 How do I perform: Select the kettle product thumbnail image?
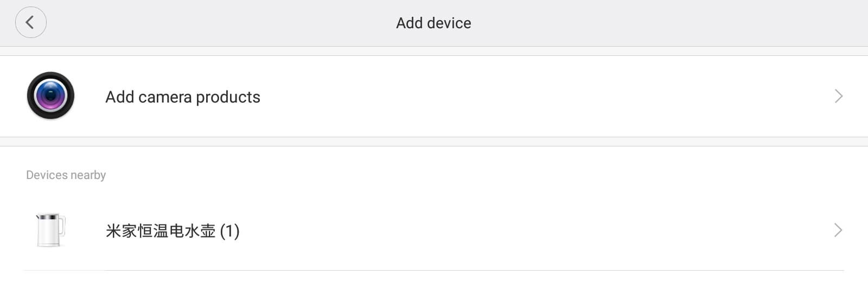(x=51, y=231)
